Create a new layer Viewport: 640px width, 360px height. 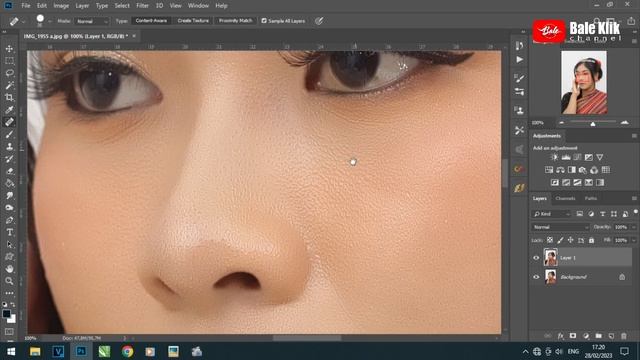[611, 336]
